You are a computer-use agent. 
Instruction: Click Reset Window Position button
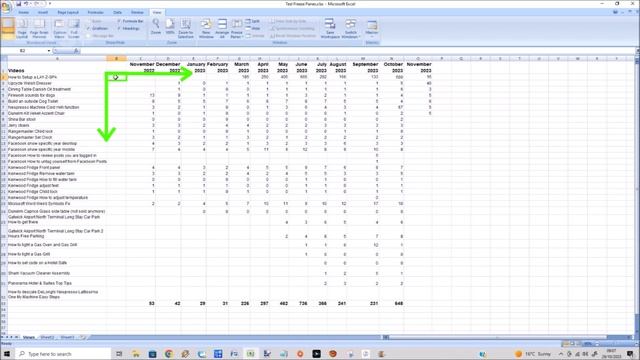[x=293, y=36]
